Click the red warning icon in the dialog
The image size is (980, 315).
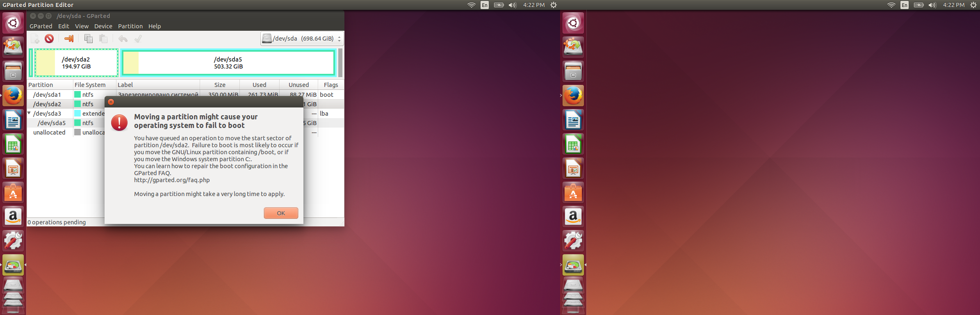(119, 123)
